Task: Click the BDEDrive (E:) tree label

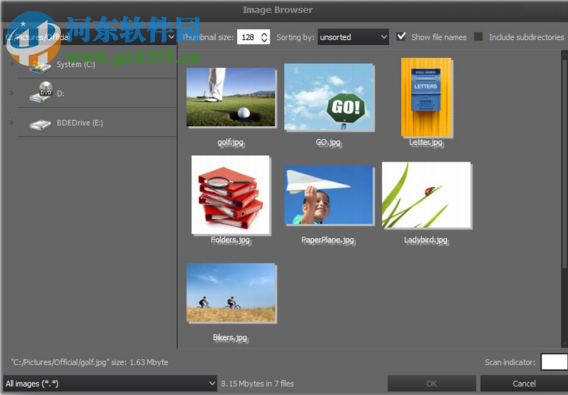Action: (80, 123)
